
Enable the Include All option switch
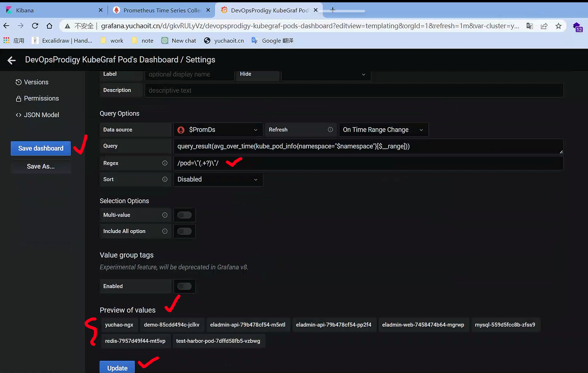tap(184, 231)
